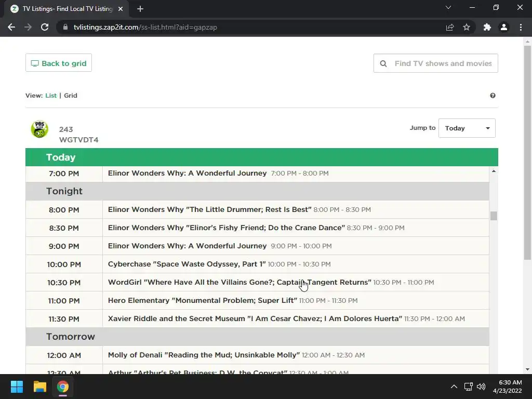532x399 pixels.
Task: Open the Chrome three-dot menu
Action: 521,27
